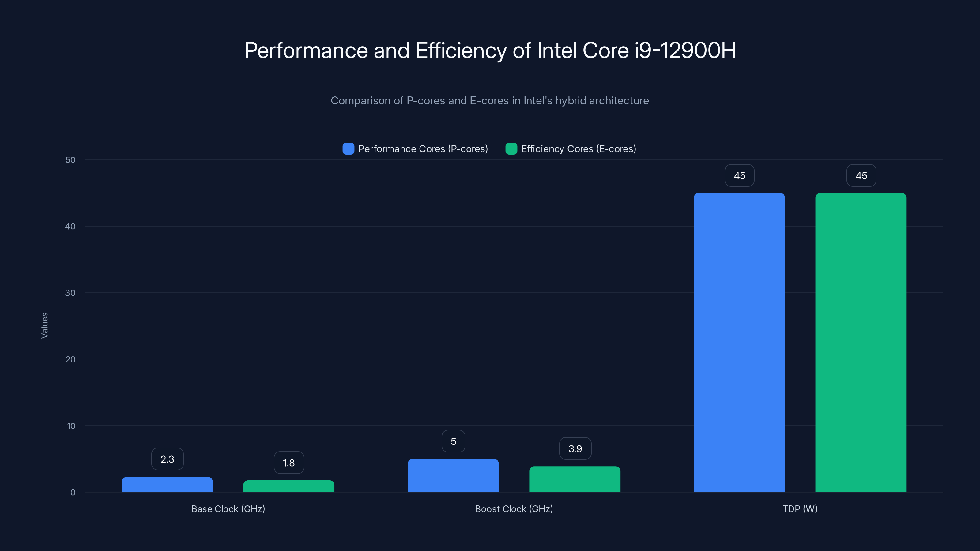The width and height of the screenshot is (980, 551).
Task: Select the blue Base Clock bar
Action: point(167,485)
